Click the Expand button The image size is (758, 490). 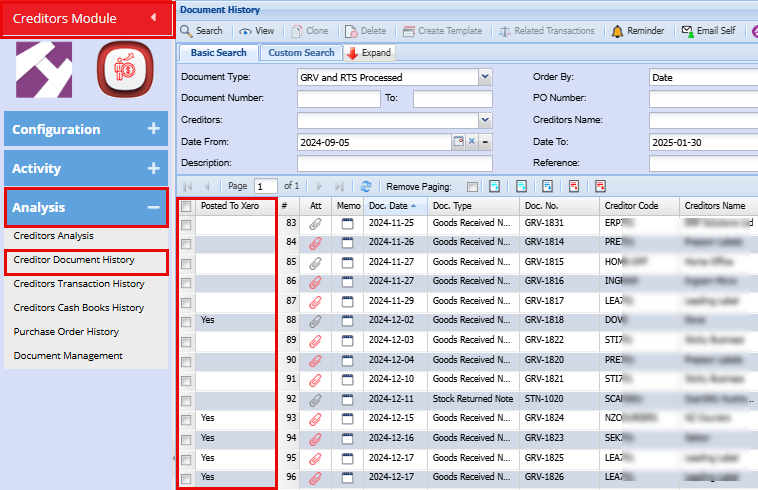point(370,53)
